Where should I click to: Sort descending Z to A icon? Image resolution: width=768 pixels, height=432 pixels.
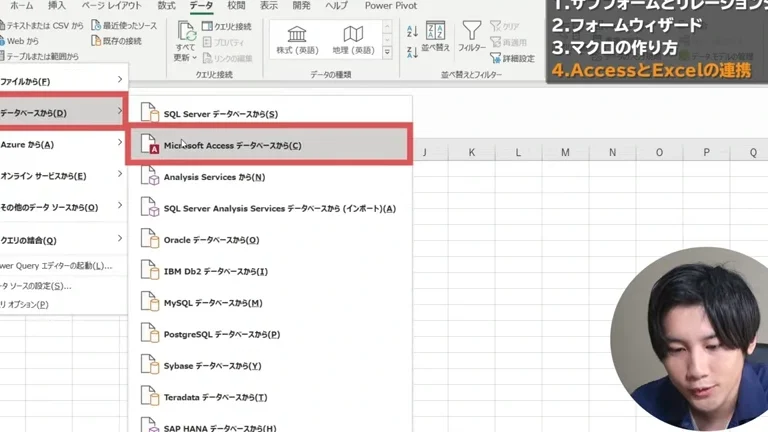(412, 51)
